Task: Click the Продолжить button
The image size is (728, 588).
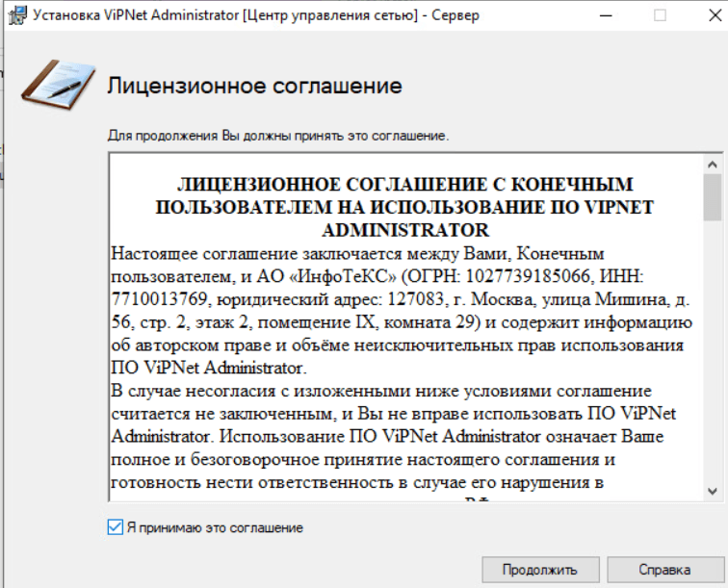Action: click(x=540, y=570)
